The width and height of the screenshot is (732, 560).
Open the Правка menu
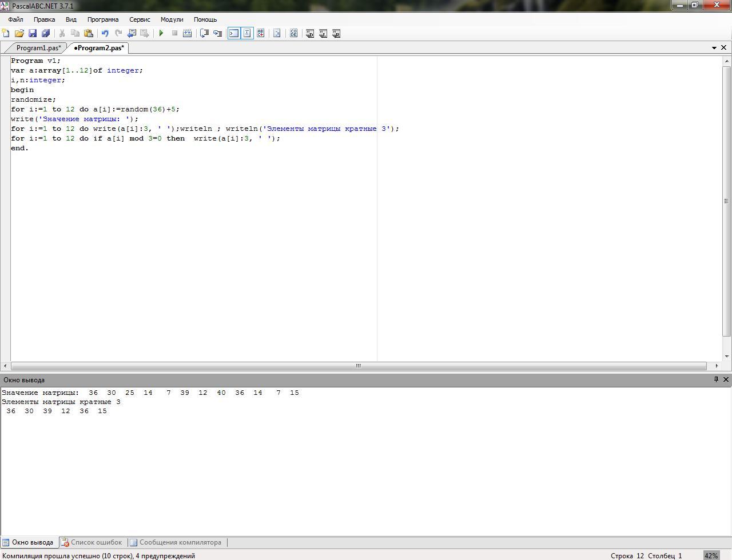click(x=44, y=19)
